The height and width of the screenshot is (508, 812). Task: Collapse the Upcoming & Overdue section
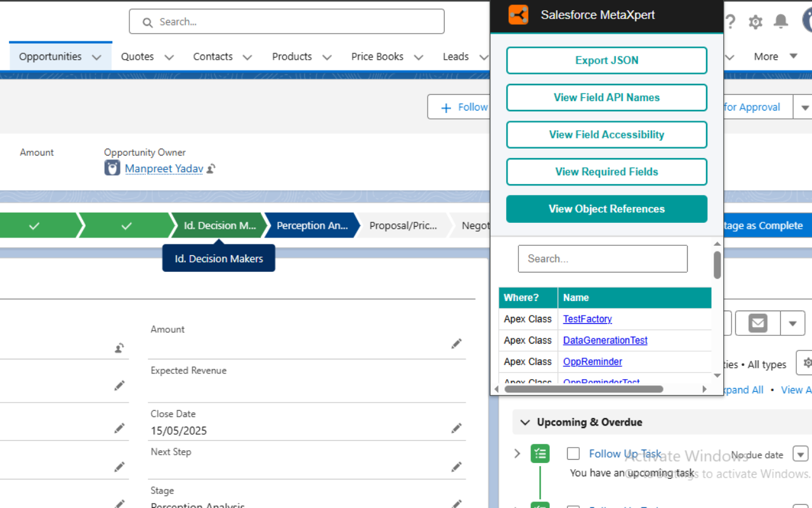tap(525, 422)
